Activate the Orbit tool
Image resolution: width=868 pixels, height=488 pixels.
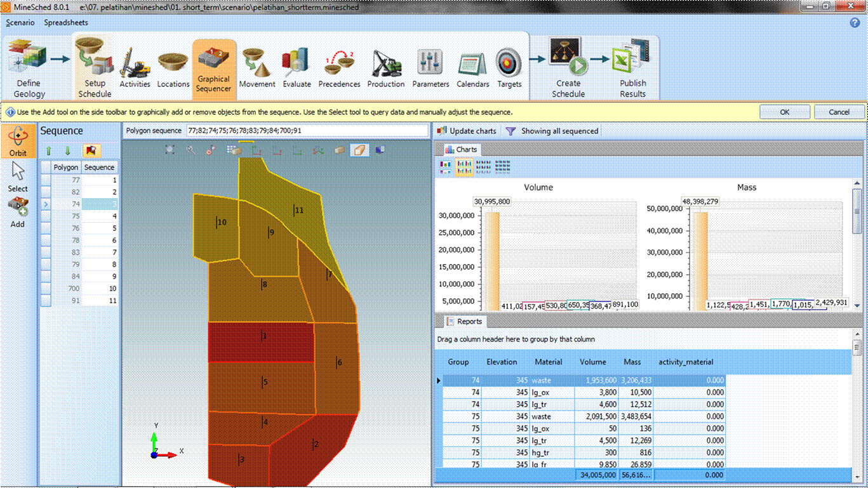pos(18,144)
